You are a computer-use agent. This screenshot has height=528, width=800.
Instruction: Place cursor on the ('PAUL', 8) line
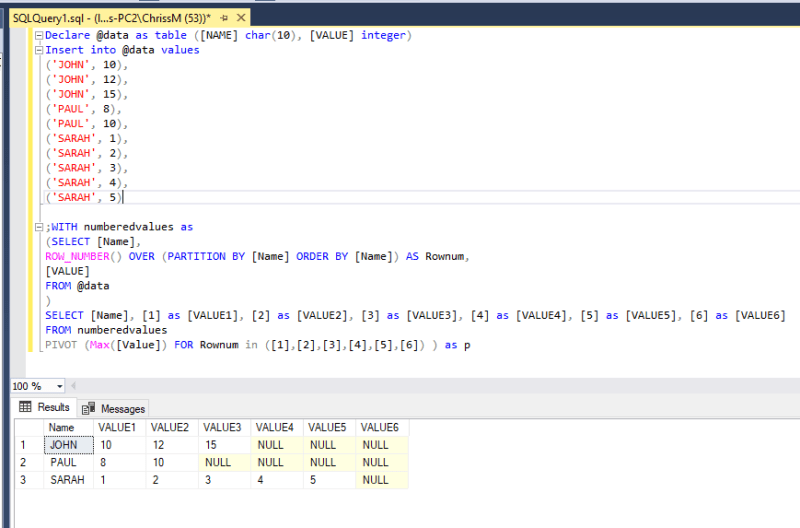84,109
